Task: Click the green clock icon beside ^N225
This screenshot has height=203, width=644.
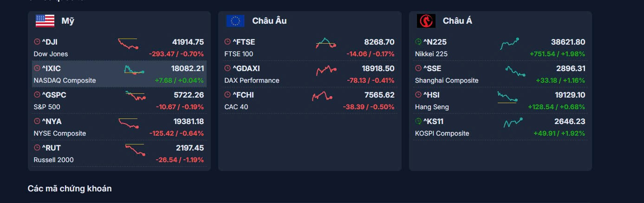Action: pyautogui.click(x=418, y=42)
